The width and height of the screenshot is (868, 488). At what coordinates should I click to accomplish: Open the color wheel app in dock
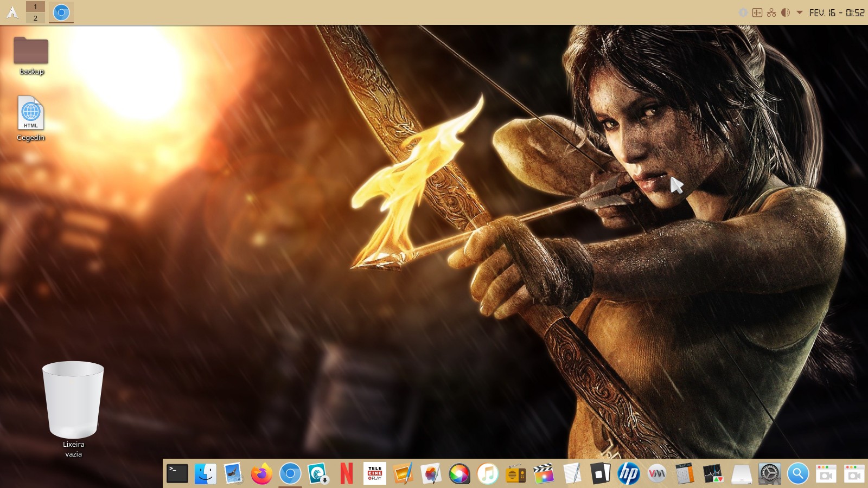point(459,474)
